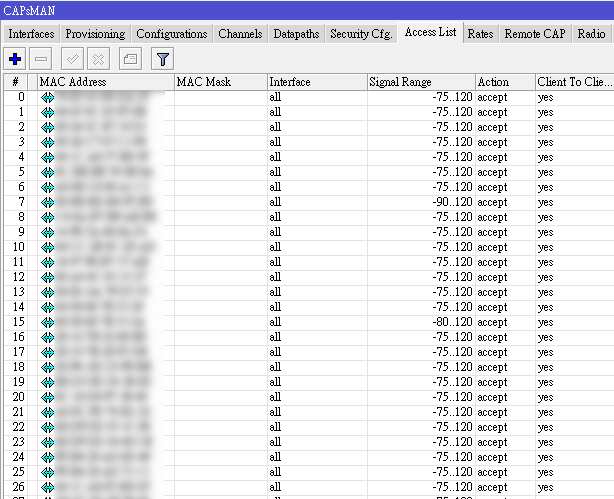This screenshot has height=499, width=614.
Task: Select the MAC icon in row 8
Action: [x=48, y=217]
